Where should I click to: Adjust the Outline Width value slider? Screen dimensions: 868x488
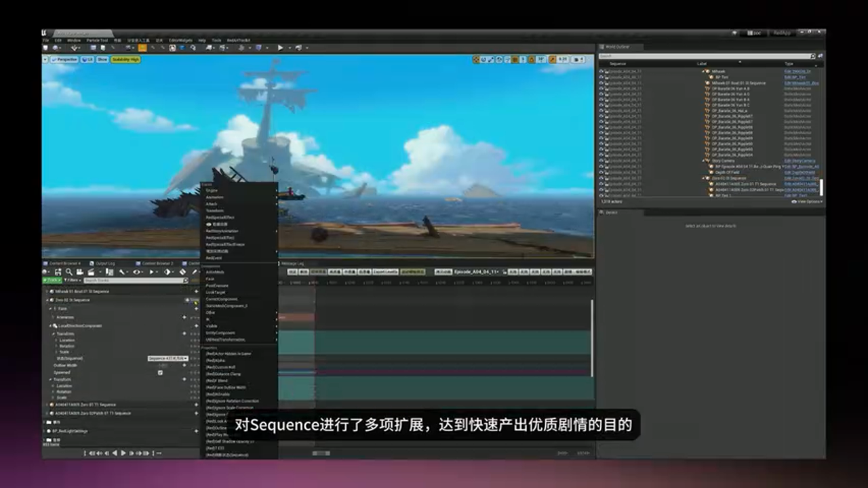(x=163, y=365)
